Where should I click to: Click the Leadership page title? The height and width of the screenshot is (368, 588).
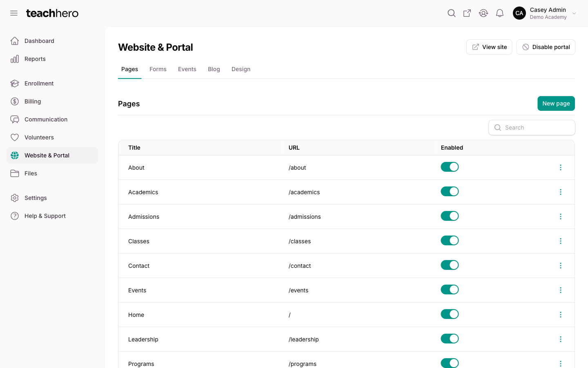[143, 339]
